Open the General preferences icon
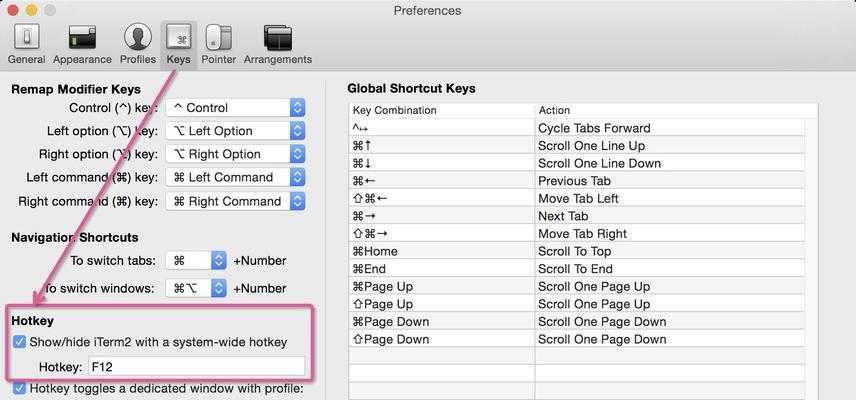Image resolution: width=856 pixels, height=400 pixels. [26, 45]
